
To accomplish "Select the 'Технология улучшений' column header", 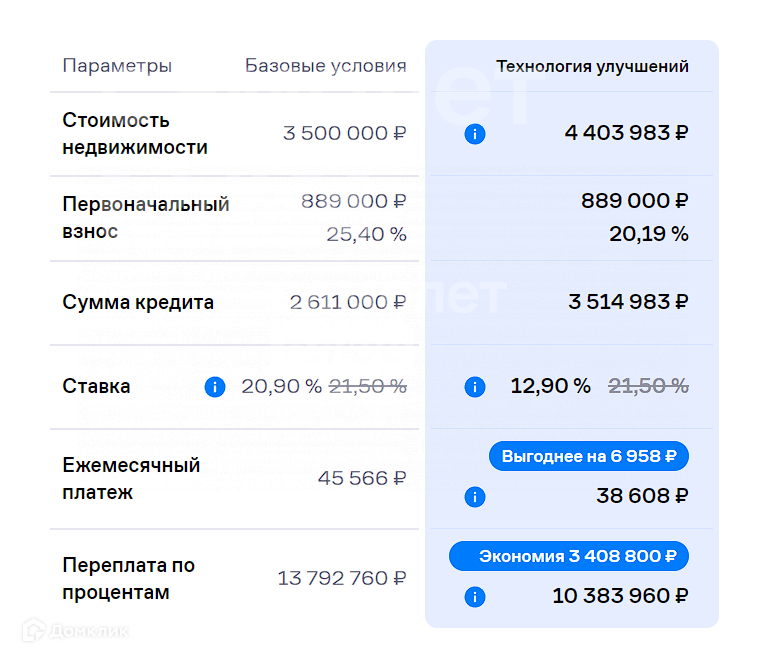I will [592, 67].
